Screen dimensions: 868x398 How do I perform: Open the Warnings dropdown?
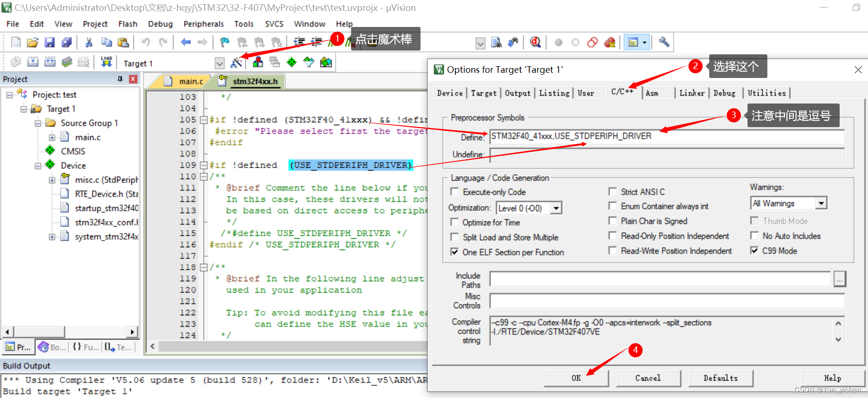pyautogui.click(x=821, y=203)
